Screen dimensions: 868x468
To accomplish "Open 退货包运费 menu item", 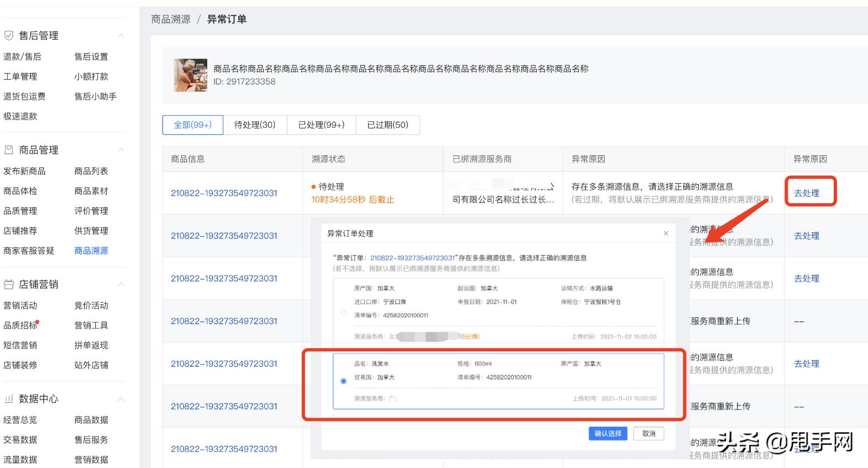I will (24, 96).
